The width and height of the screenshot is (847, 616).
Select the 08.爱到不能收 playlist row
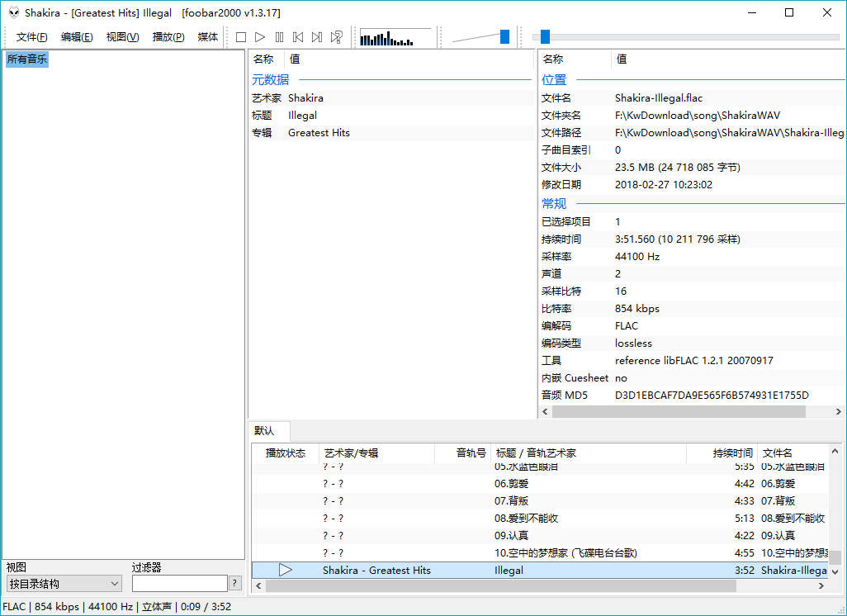540,519
